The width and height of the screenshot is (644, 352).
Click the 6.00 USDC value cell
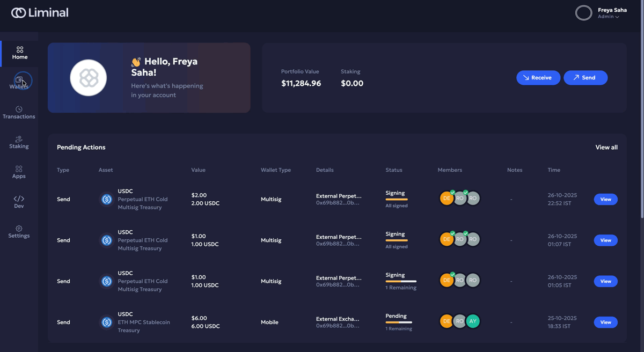(x=205, y=326)
